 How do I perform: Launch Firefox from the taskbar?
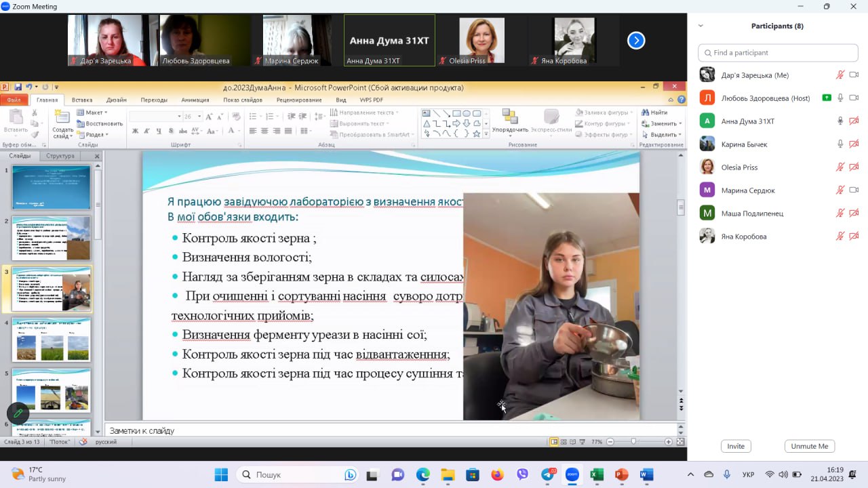[497, 474]
